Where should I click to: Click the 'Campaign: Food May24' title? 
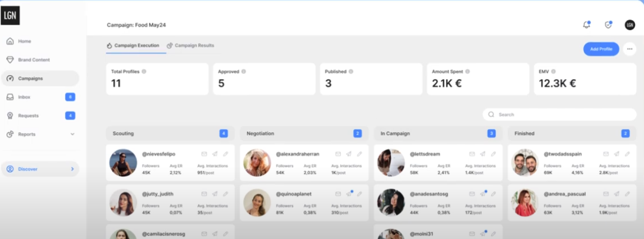pos(136,25)
